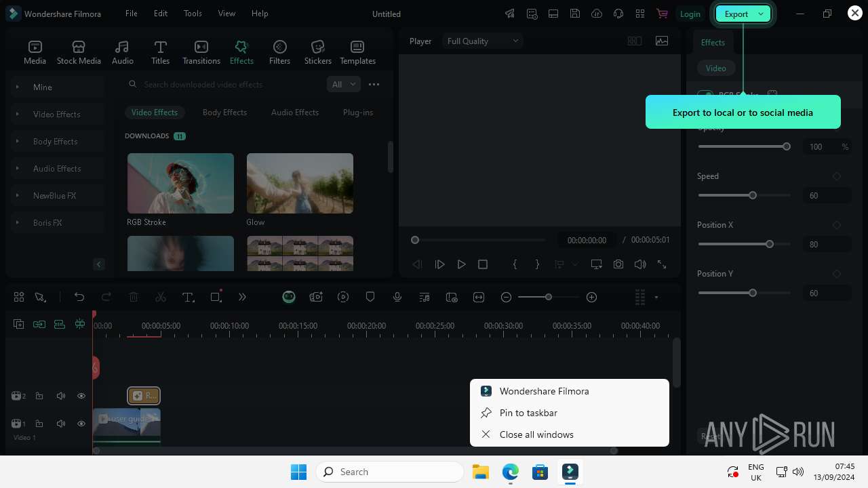Switch player to fullscreen with the expand icon
The width and height of the screenshot is (868, 488).
[662, 264]
